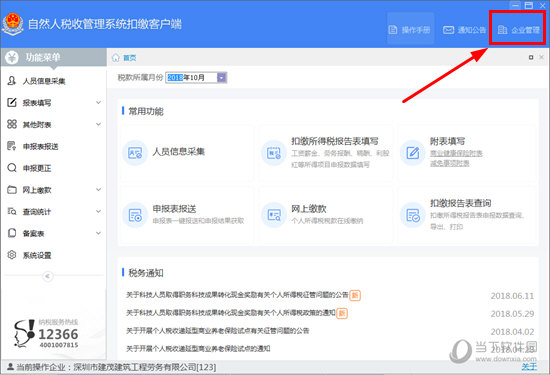Click the 通知公告 envelope icon
The width and height of the screenshot is (550, 375).
(448, 30)
